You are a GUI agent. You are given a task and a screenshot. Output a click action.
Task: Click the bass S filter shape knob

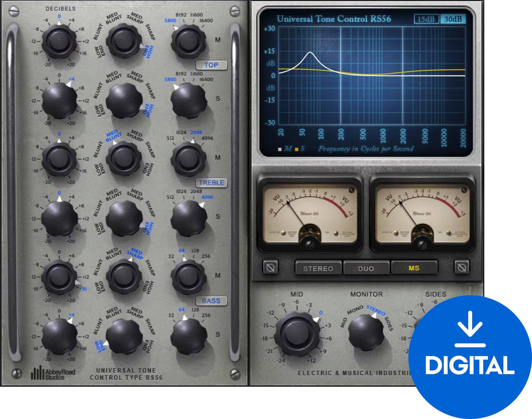(x=124, y=335)
